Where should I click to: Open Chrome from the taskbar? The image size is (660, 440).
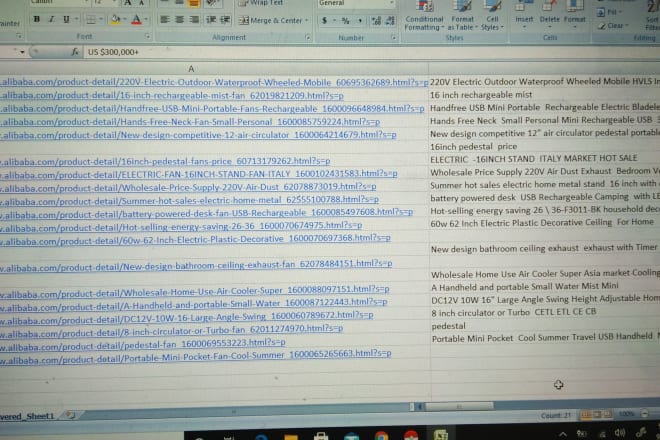[381, 436]
